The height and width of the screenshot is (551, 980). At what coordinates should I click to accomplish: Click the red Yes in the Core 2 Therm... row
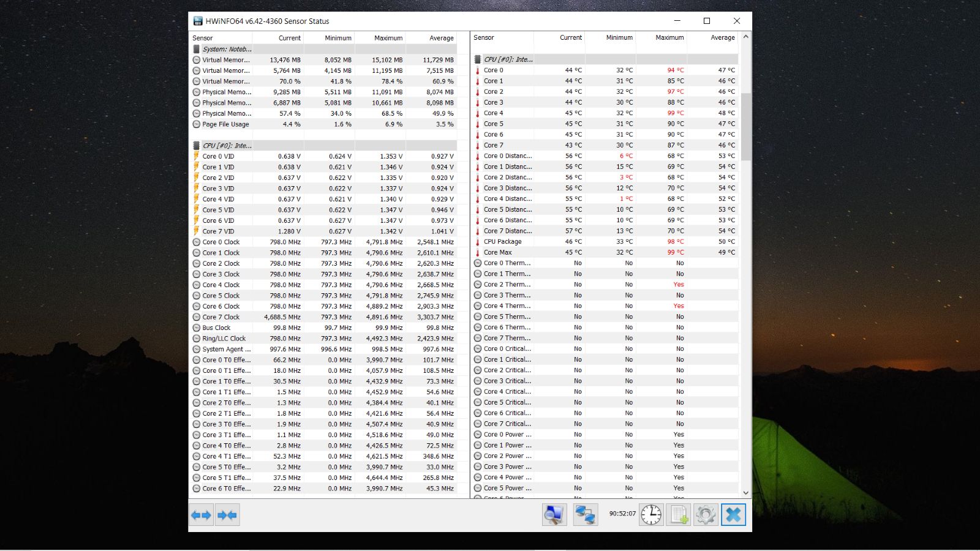[679, 285]
